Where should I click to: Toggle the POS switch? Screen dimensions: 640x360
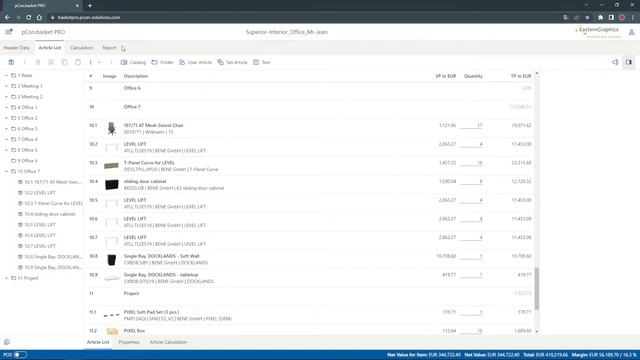tap(19, 355)
